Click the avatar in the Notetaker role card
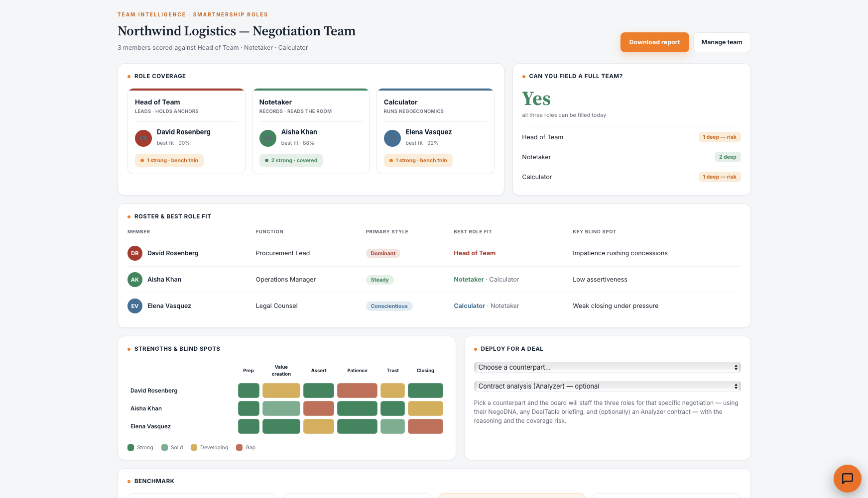The image size is (868, 498). click(268, 138)
